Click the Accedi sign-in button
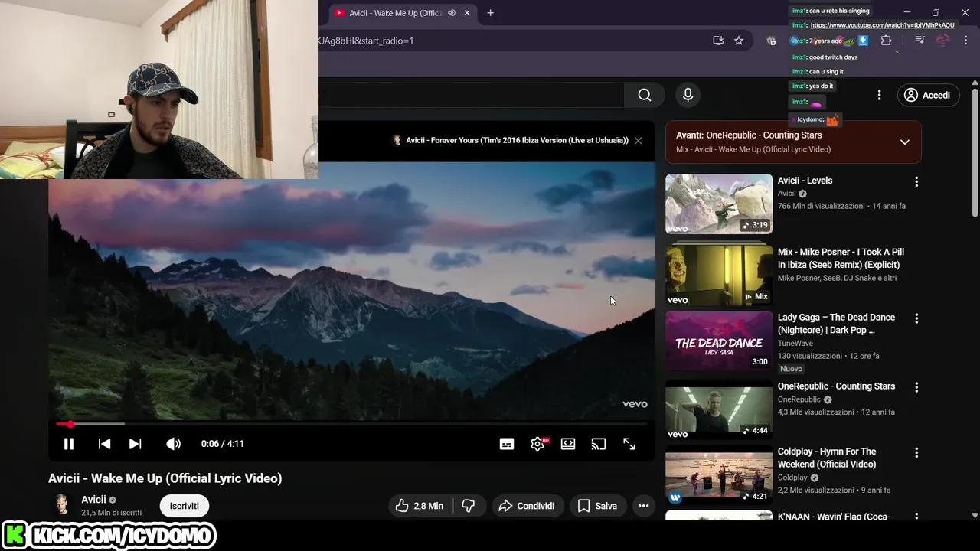Image resolution: width=980 pixels, height=551 pixels. [x=928, y=95]
